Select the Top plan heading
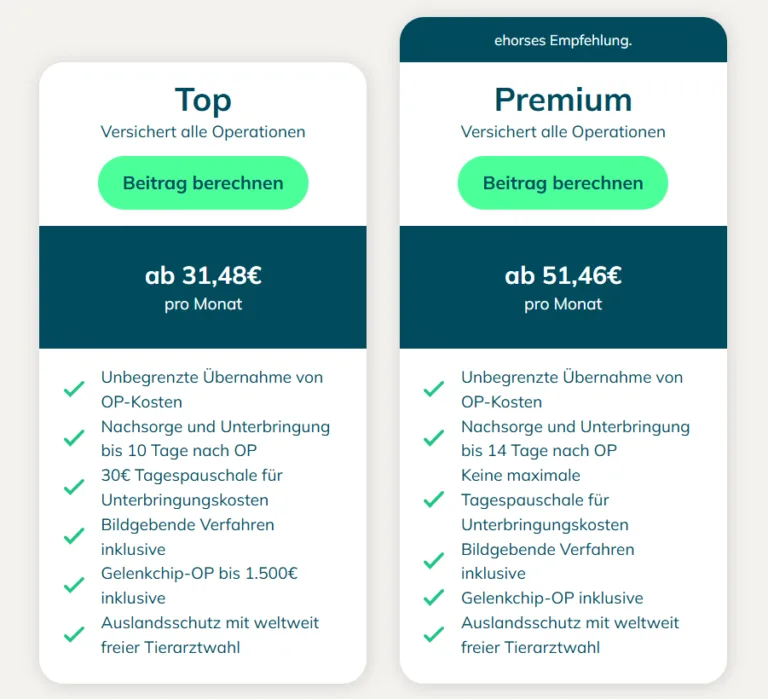Viewport: 768px width, 699px height. point(203,100)
